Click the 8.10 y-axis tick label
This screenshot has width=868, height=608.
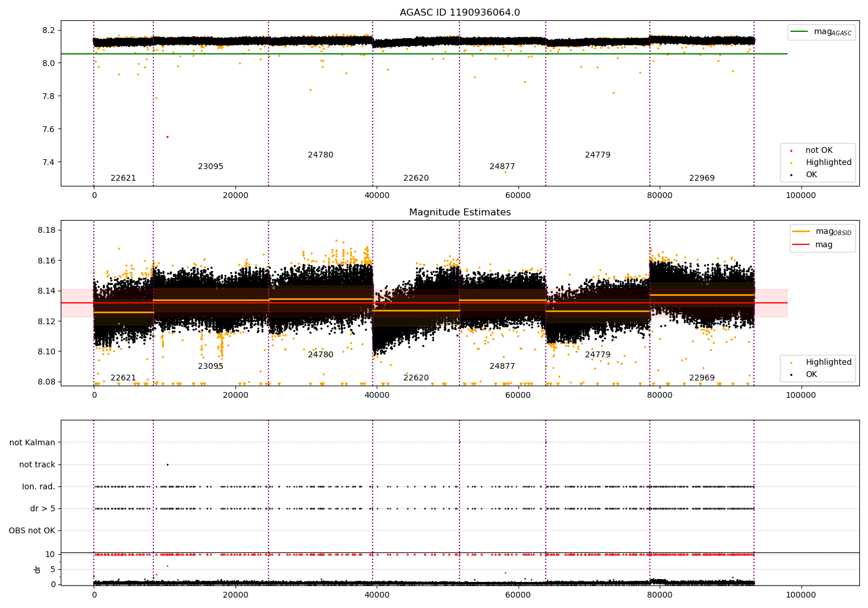tap(47, 351)
